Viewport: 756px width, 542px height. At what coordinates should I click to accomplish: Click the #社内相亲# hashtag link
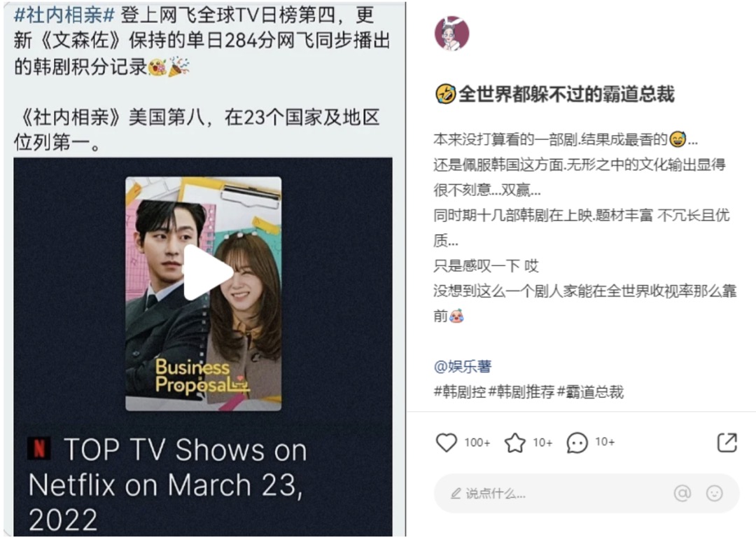pos(64,15)
